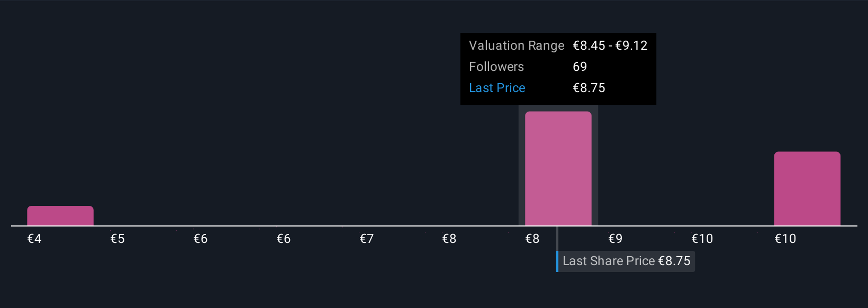
Task: Click the highlighted €8.45–€9.12 valuation bar
Action: pos(558,168)
